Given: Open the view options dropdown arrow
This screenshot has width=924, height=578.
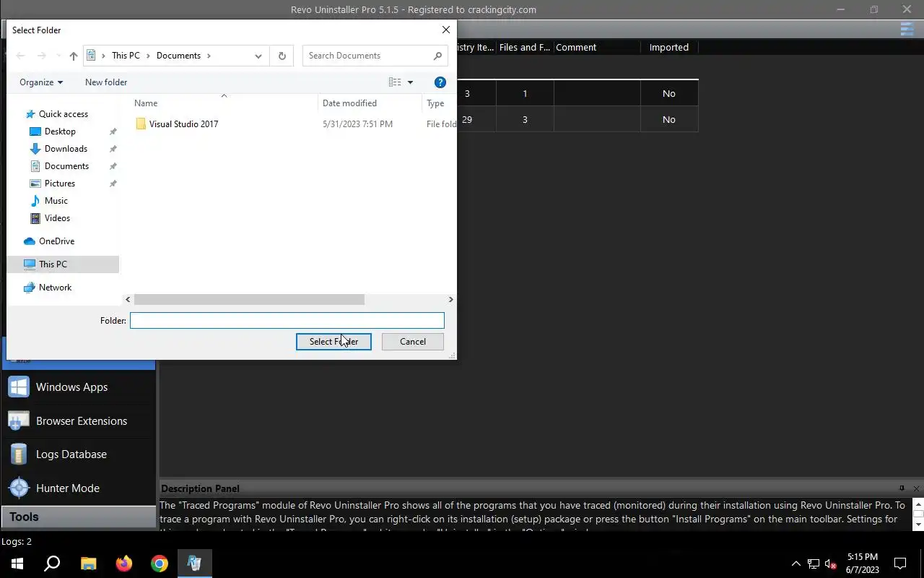Looking at the screenshot, I should pos(410,82).
